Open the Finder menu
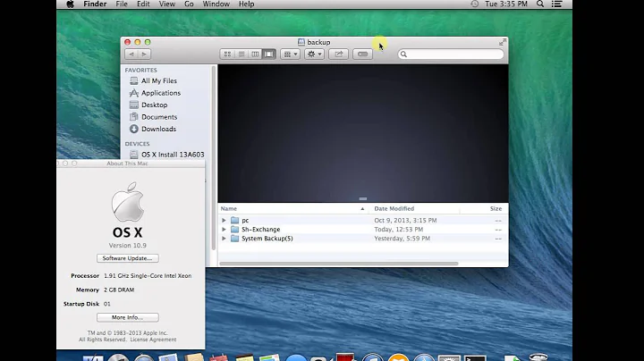Image resolution: width=644 pixels, height=361 pixels. click(x=95, y=4)
